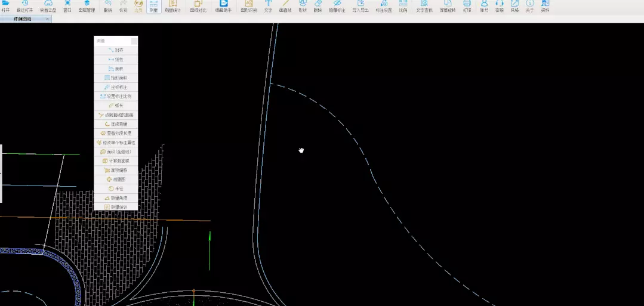
Task: Click the 打印 print icon
Action: point(467,6)
